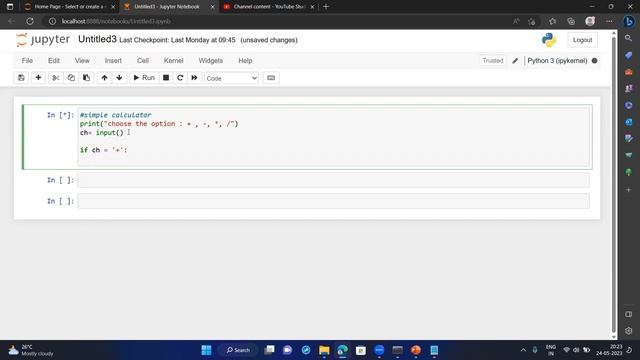Show hidden system tray icons chevron
640x360 pixels.
point(523,350)
